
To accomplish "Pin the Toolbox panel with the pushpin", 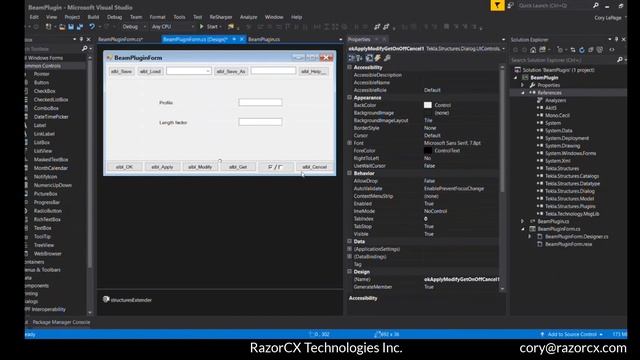I will click(81, 40).
